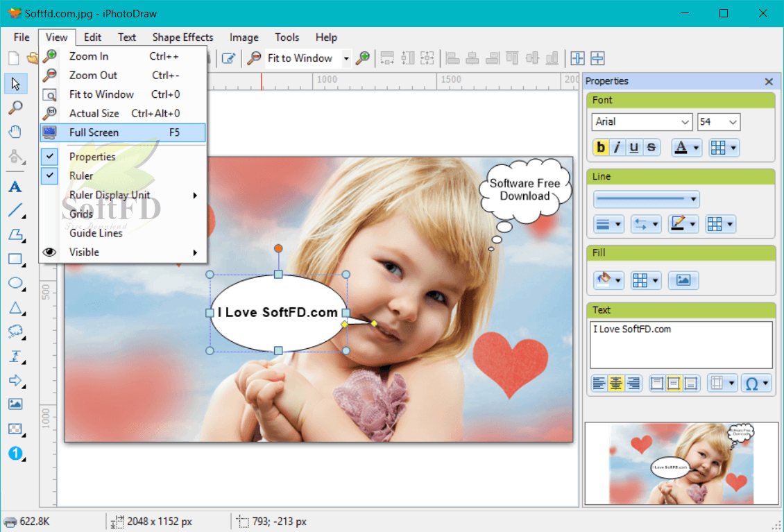Select the hand pan tool
Image resolution: width=784 pixels, height=532 pixels.
(15, 132)
